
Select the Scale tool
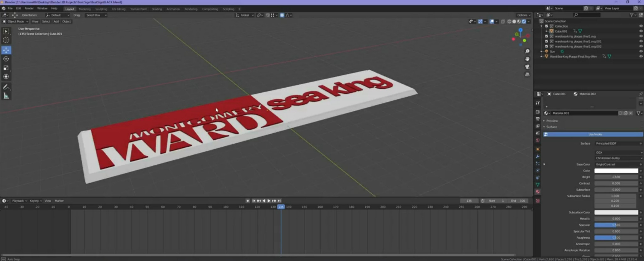tap(6, 68)
